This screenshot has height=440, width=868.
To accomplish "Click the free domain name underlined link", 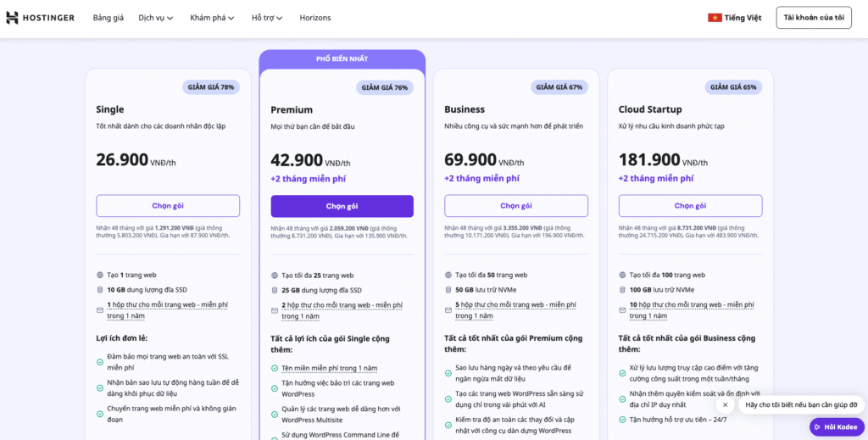I will point(329,368).
